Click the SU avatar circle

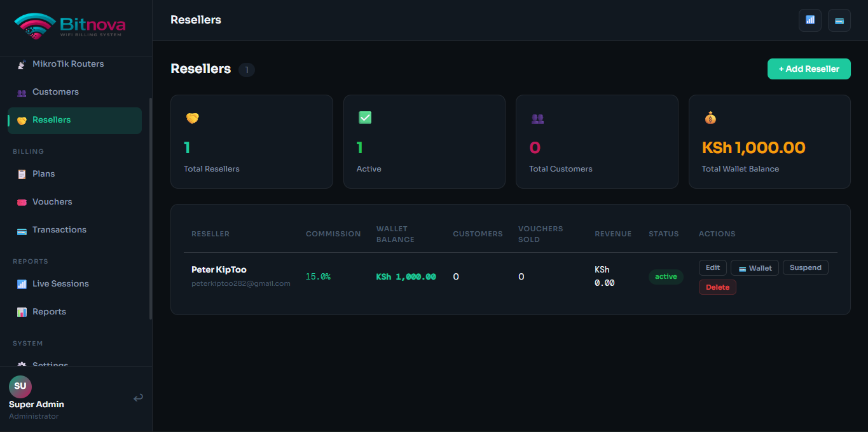[x=20, y=386]
